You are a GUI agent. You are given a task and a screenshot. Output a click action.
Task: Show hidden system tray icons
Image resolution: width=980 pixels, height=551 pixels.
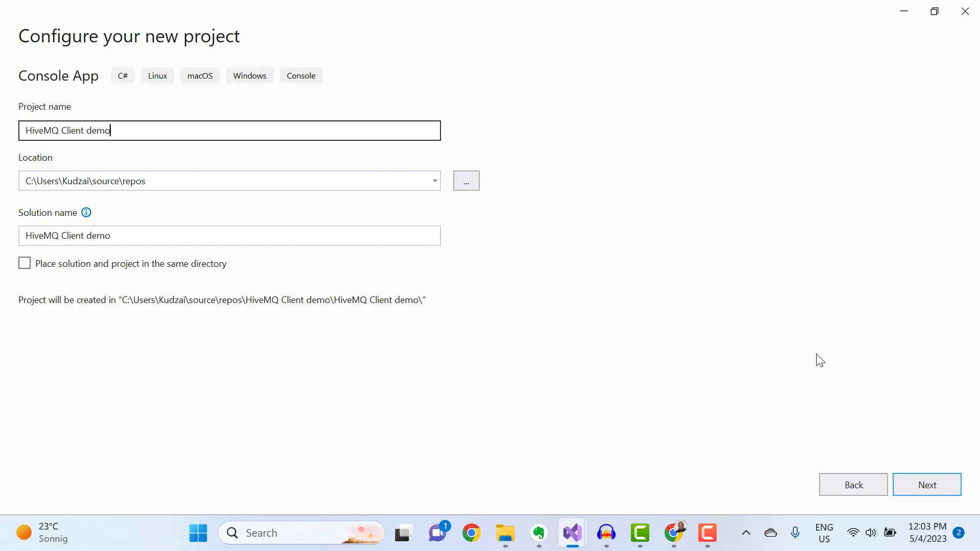click(x=746, y=533)
